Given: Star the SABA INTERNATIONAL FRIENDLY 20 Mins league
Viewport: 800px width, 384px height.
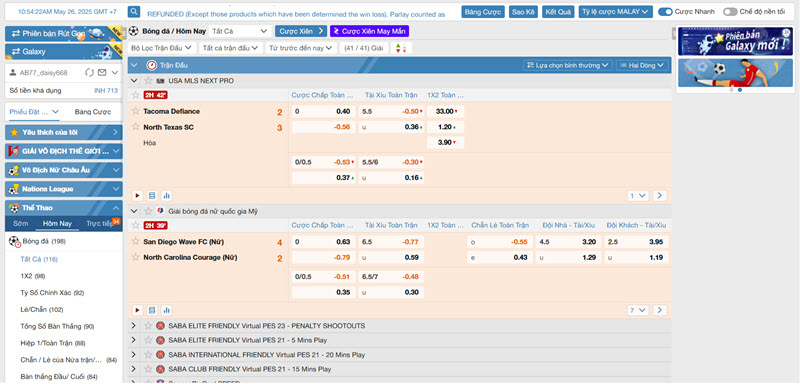Looking at the screenshot, I should pyautogui.click(x=148, y=354).
